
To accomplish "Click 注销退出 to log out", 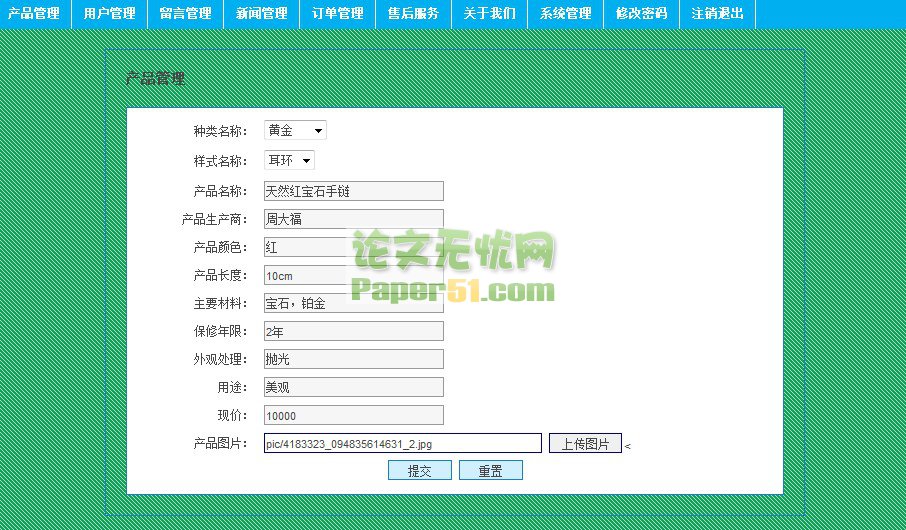I will coord(718,13).
